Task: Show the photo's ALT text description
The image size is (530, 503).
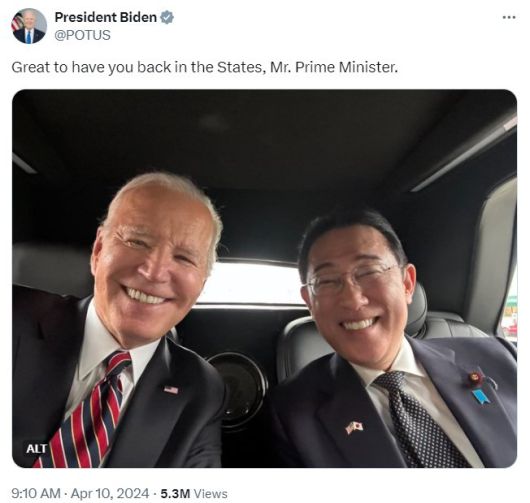Action: (x=37, y=449)
